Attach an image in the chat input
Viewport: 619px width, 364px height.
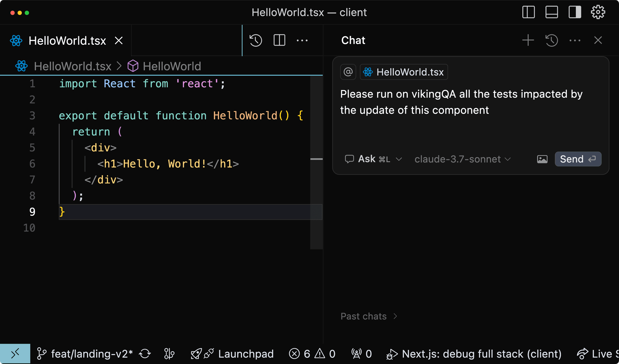coord(542,159)
